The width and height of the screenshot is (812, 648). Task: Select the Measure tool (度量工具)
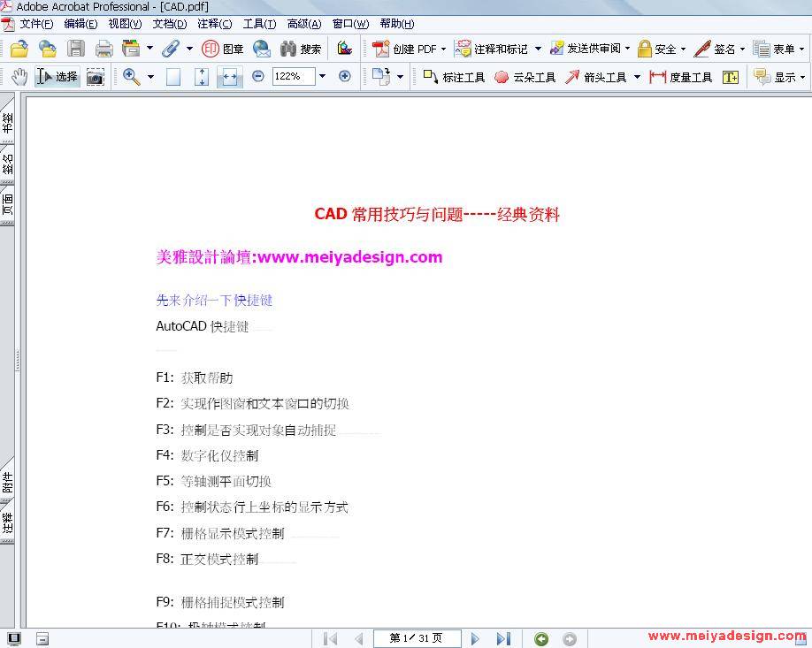tap(681, 77)
